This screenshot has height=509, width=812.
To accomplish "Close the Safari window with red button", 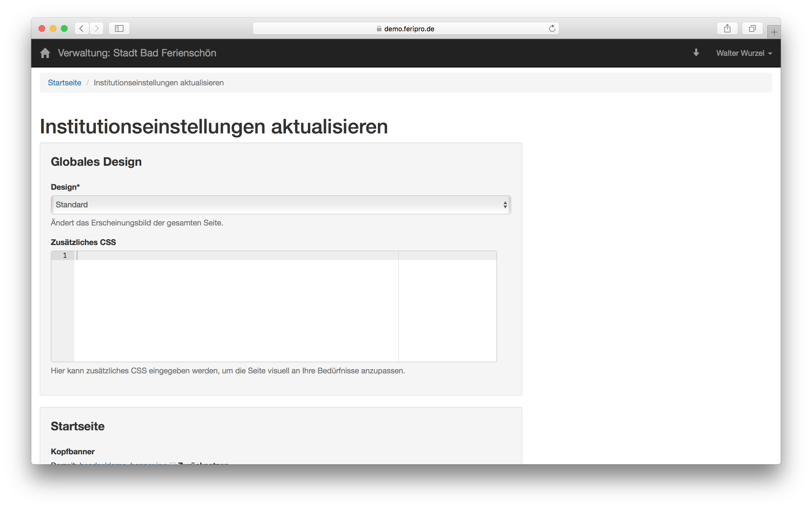I will click(42, 29).
